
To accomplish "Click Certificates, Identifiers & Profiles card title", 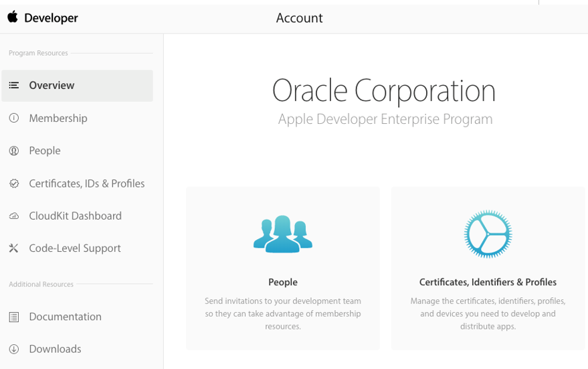I will pos(488,283).
